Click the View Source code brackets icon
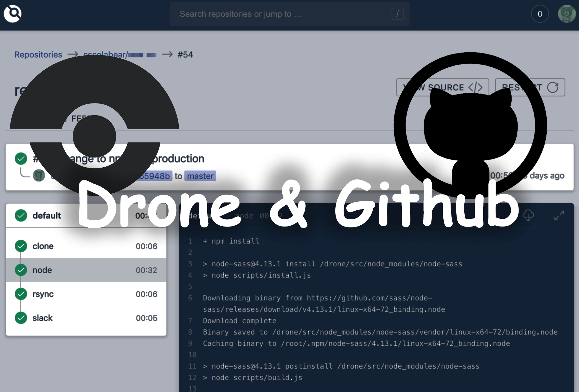Image resolution: width=579 pixels, height=392 pixels. pos(475,87)
